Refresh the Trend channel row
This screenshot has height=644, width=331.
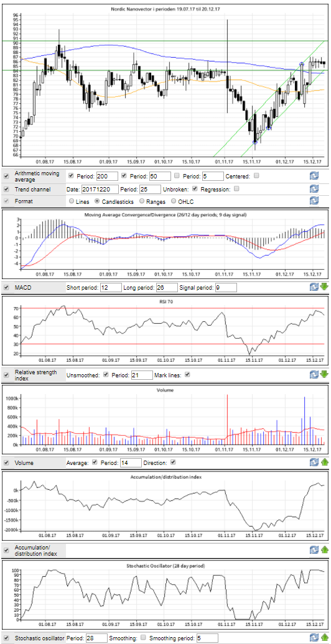[314, 189]
